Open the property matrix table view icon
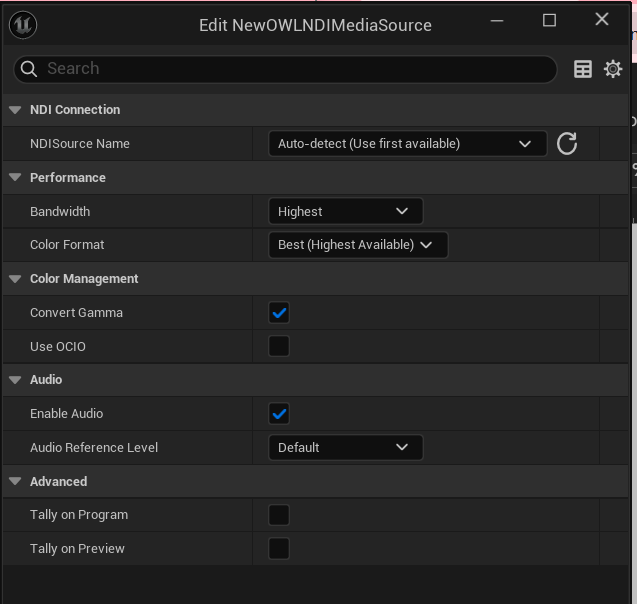The width and height of the screenshot is (637, 604). click(583, 69)
